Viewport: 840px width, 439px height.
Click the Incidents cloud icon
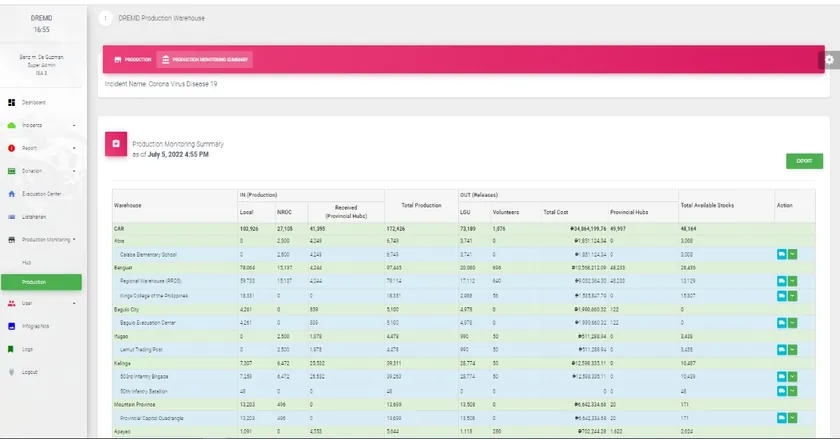[11, 125]
